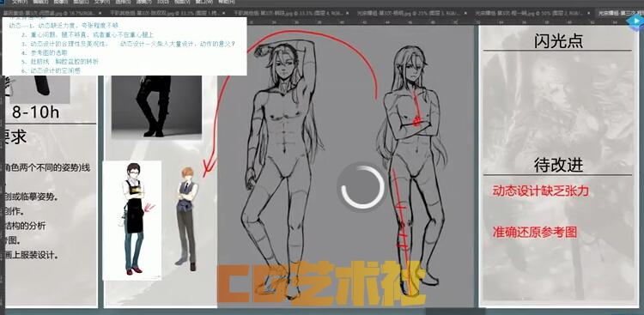644x315 pixels.
Task: Close the document tab at 50% zoom
Action: coord(588,13)
